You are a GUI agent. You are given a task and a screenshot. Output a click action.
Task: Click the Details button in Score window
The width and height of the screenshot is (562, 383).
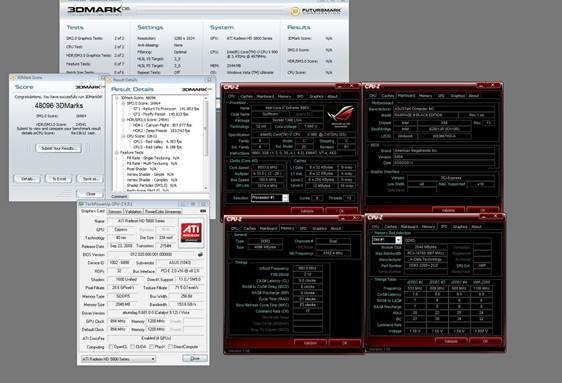tap(28, 179)
